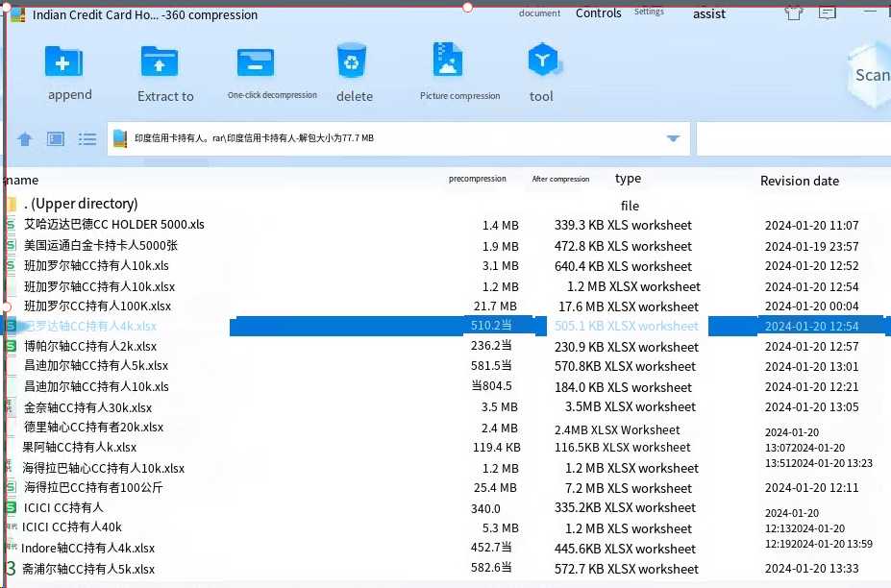This screenshot has width=891, height=588.
Task: Sort files by name column header
Action: pyautogui.click(x=21, y=180)
